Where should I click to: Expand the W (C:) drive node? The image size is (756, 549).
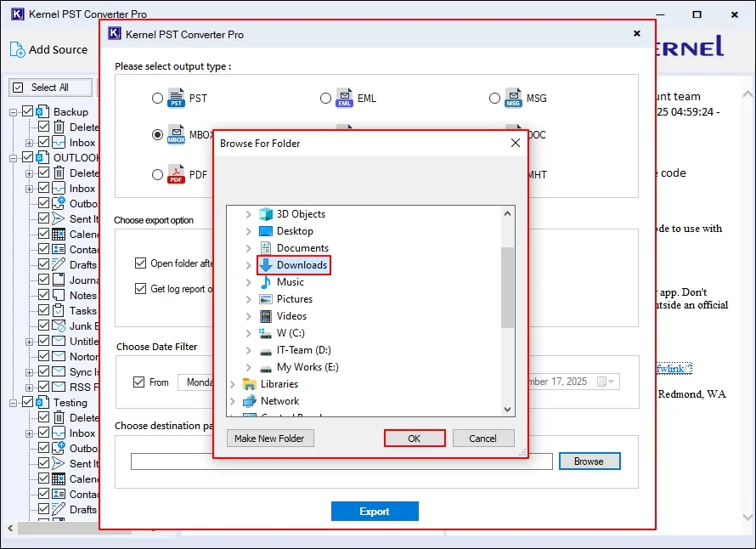[x=248, y=333]
